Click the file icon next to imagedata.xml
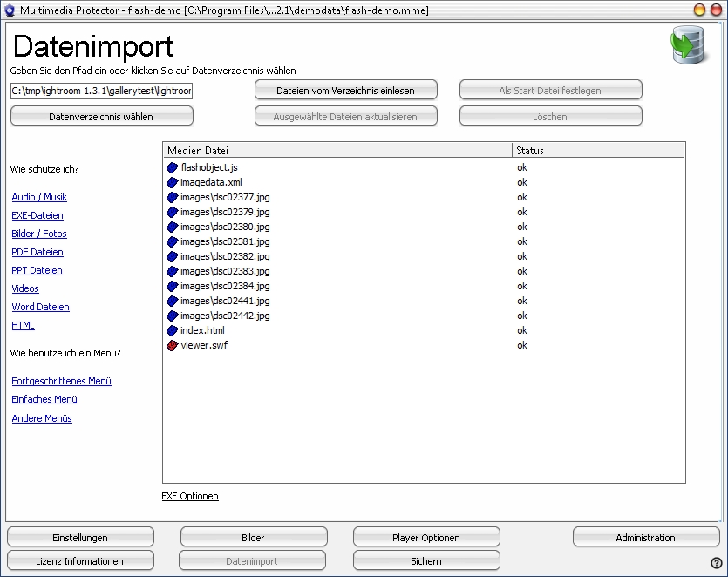 click(x=172, y=182)
